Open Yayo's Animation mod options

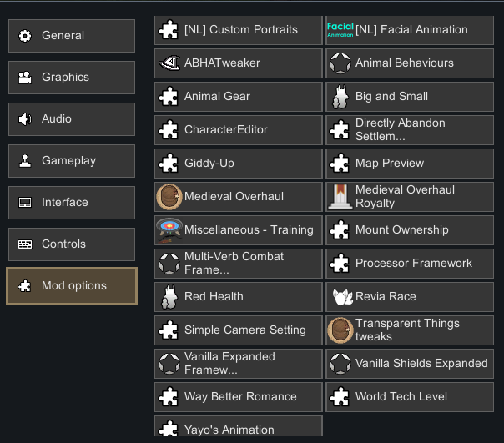pyautogui.click(x=239, y=426)
